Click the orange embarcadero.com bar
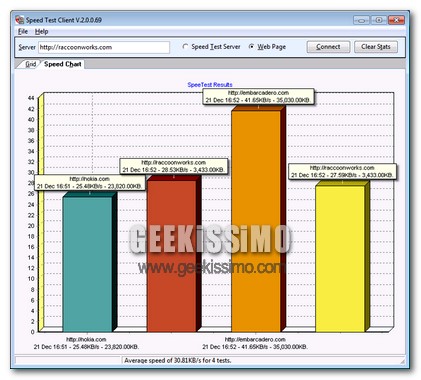The width and height of the screenshot is (421, 380). coord(256,221)
